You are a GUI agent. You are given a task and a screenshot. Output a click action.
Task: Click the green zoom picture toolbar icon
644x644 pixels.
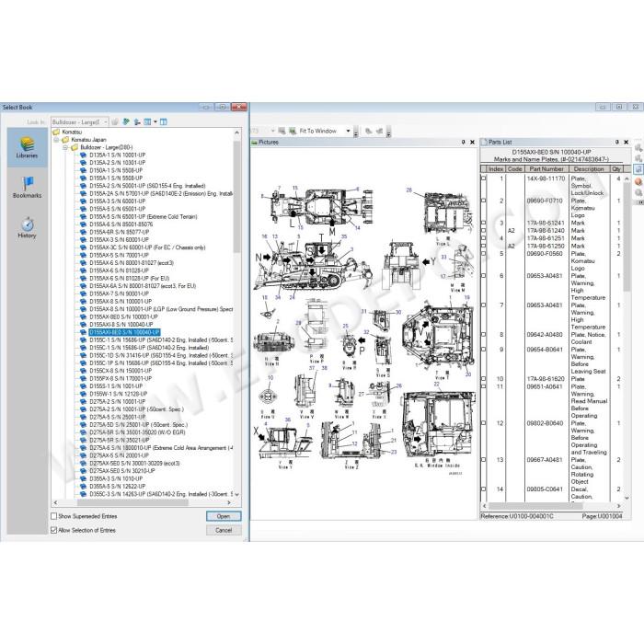tap(293, 131)
